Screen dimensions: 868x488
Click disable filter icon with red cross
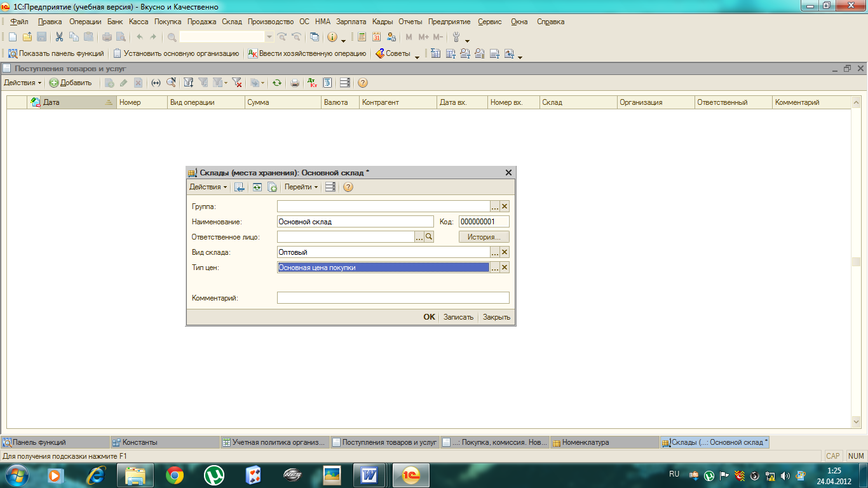[x=237, y=83]
